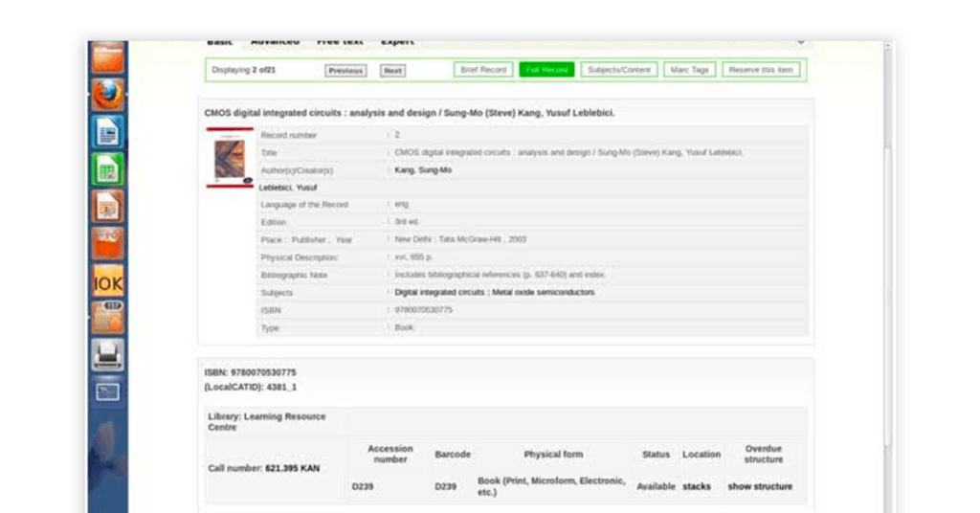Click the Type value Book
The image size is (980, 513).
(404, 327)
